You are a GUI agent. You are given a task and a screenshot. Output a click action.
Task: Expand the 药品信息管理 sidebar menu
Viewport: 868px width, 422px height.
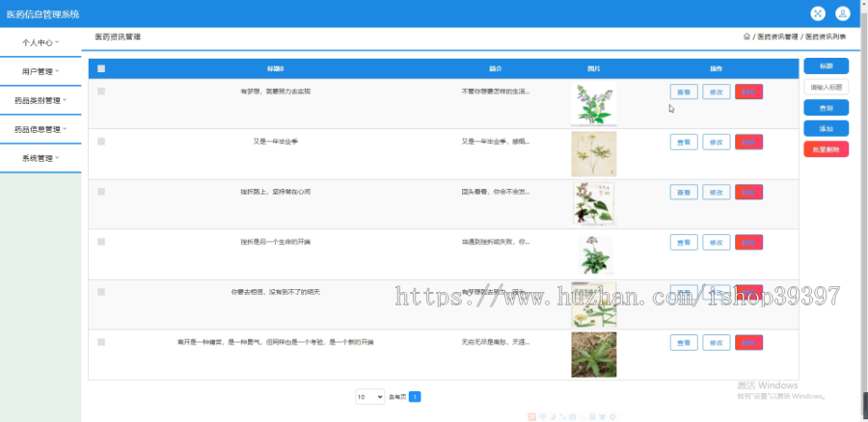coord(41,129)
